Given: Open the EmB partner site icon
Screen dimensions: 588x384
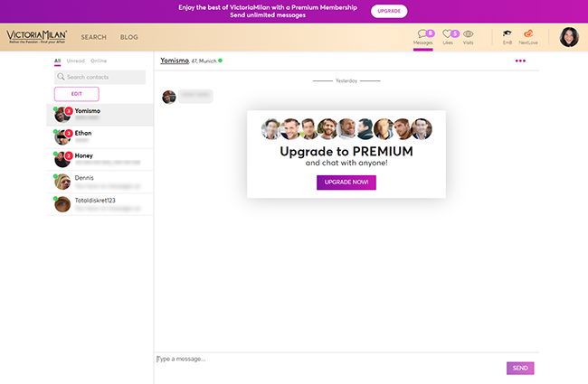Looking at the screenshot, I should click(507, 35).
